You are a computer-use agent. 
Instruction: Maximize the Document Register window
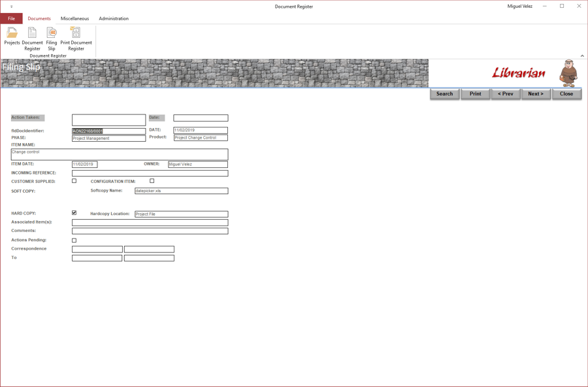pyautogui.click(x=562, y=7)
